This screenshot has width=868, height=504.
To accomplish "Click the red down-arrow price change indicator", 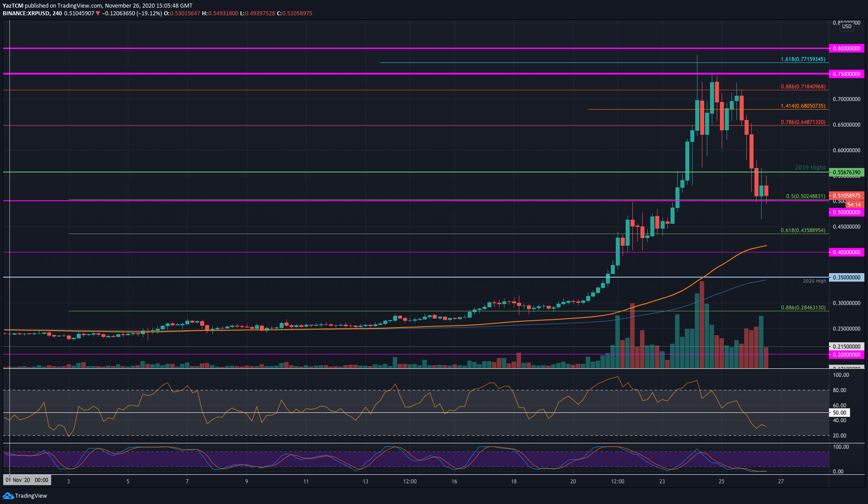I will 98,13.
